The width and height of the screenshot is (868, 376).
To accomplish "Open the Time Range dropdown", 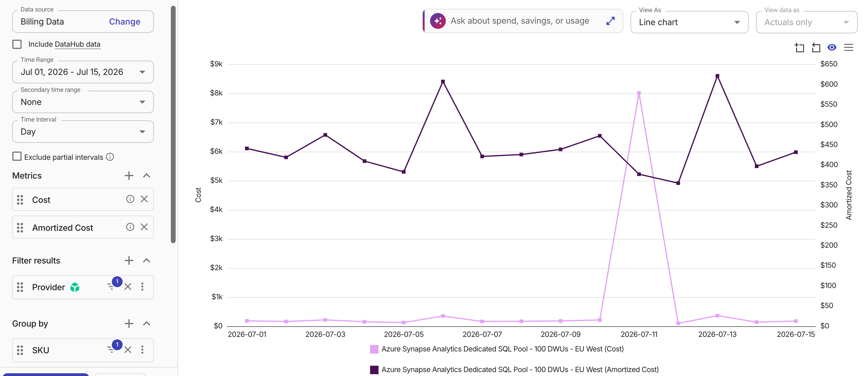I will [83, 72].
